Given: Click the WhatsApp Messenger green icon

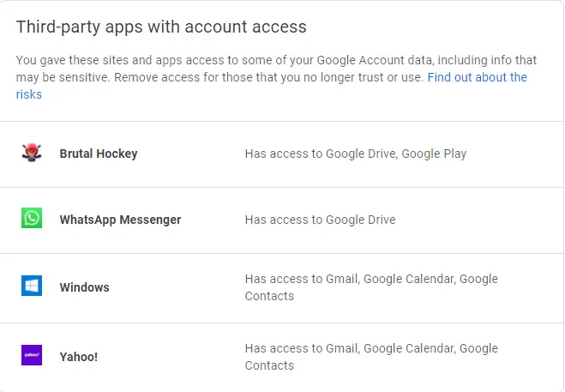Looking at the screenshot, I should (x=32, y=218).
